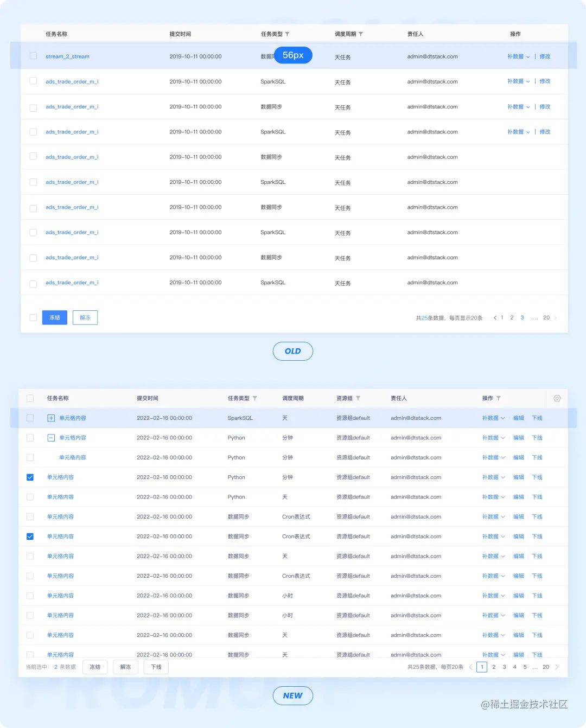Click 编辑 in the new SparkSQL row
Screen dimensions: 586x728
coord(519,418)
